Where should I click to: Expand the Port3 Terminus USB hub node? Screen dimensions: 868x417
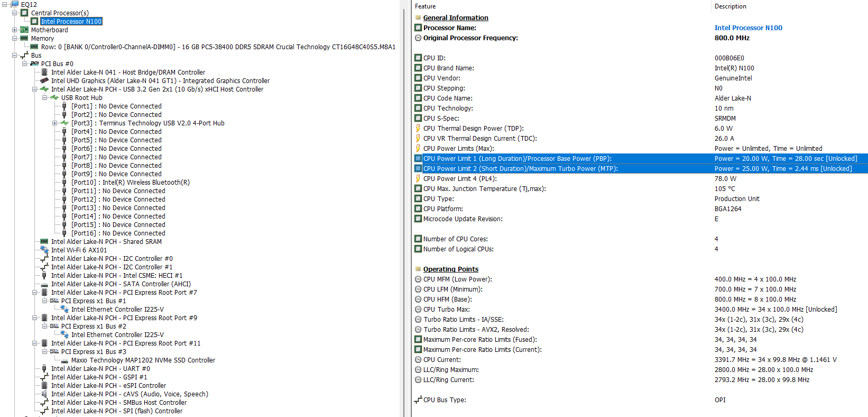54,123
